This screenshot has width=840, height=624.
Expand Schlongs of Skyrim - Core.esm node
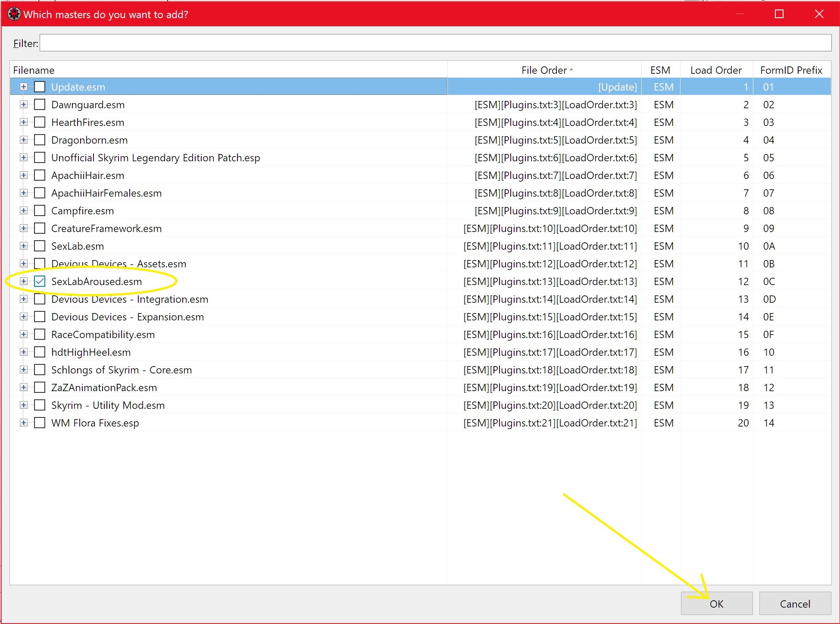pos(24,370)
